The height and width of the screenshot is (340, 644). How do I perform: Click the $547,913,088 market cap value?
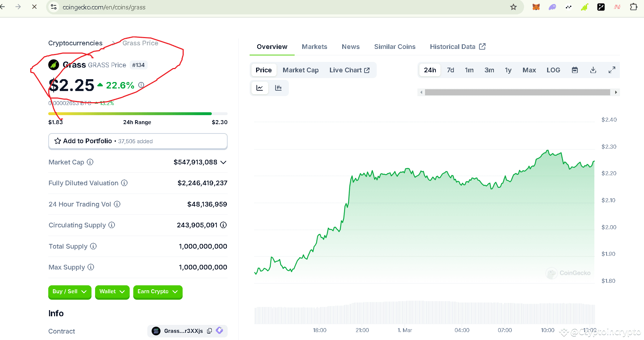click(x=195, y=162)
